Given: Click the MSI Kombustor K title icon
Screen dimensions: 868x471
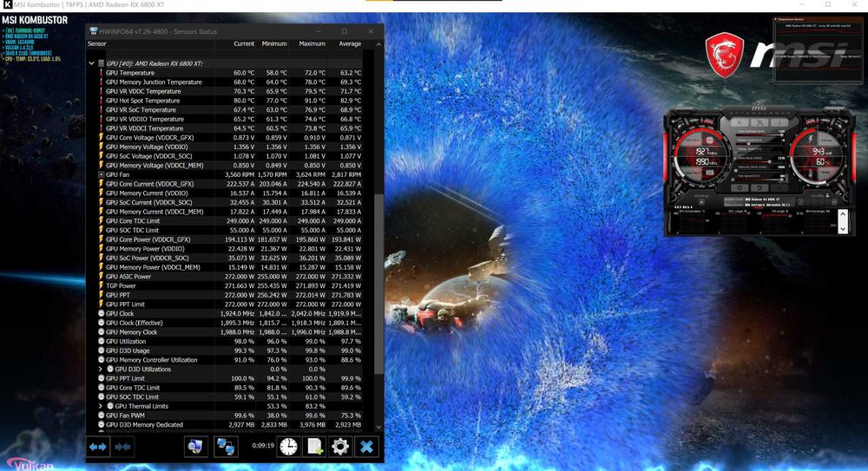Looking at the screenshot, I should pyautogui.click(x=7, y=5).
